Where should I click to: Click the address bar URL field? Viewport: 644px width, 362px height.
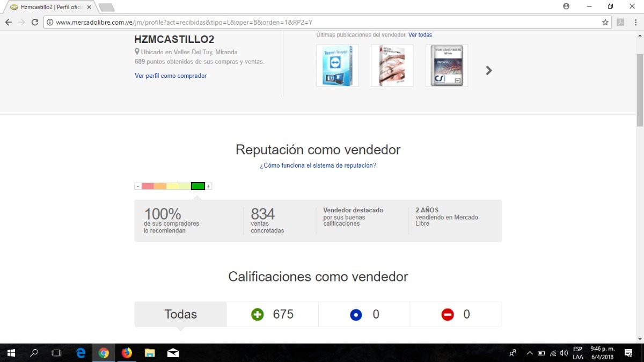tap(327, 23)
